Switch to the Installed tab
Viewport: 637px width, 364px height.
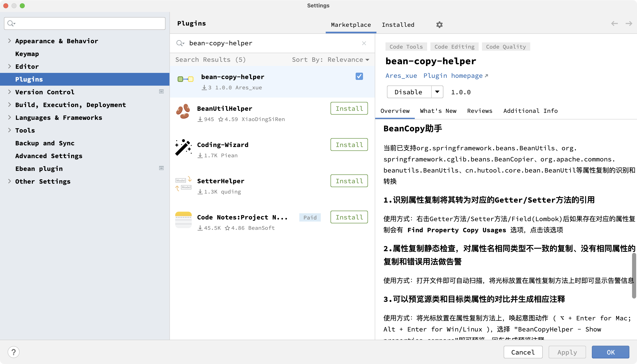[x=398, y=25]
